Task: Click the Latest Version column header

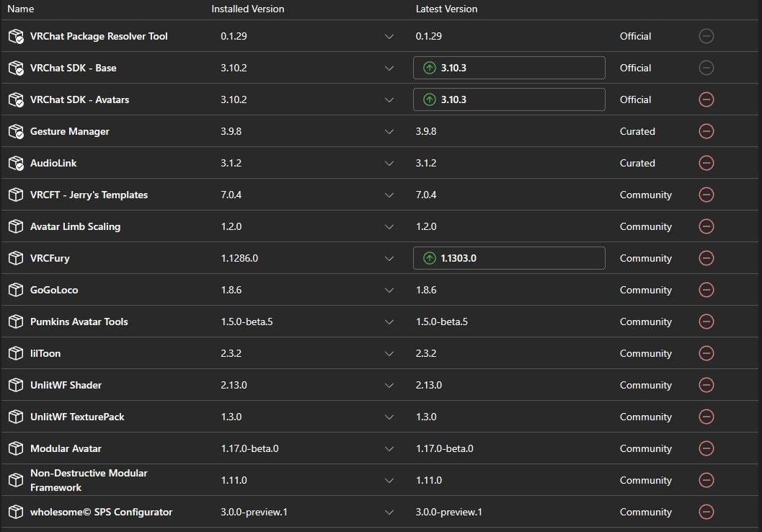Action: click(x=447, y=9)
